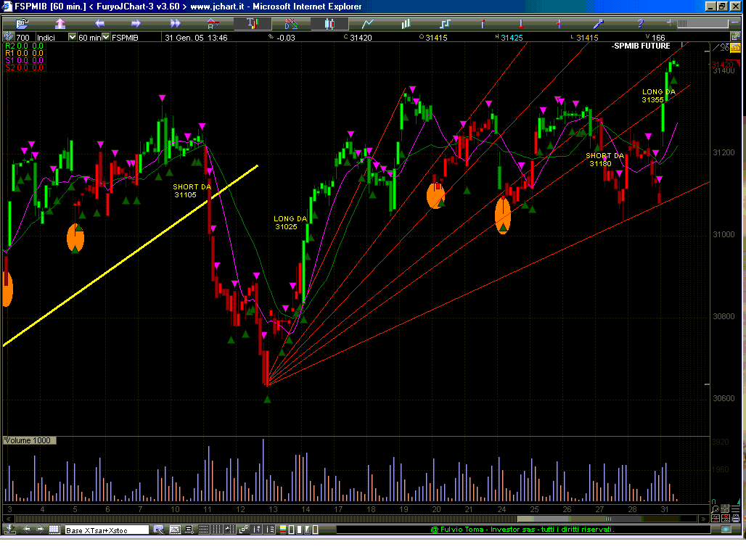This screenshot has width=746, height=560.
Task: Open help with the question mark icon
Action: click(x=639, y=24)
